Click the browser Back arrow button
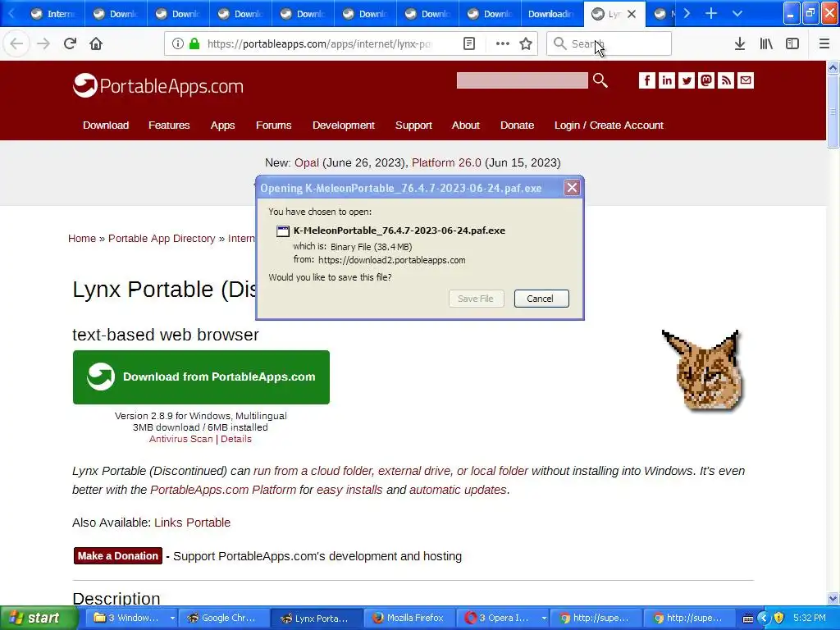 pos(16,43)
